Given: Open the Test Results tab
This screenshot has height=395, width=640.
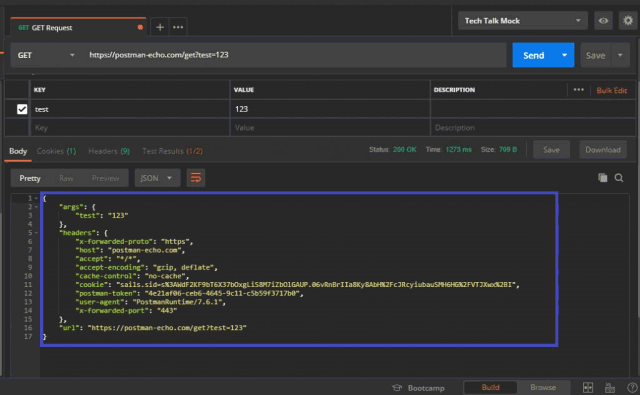Looking at the screenshot, I should [172, 151].
